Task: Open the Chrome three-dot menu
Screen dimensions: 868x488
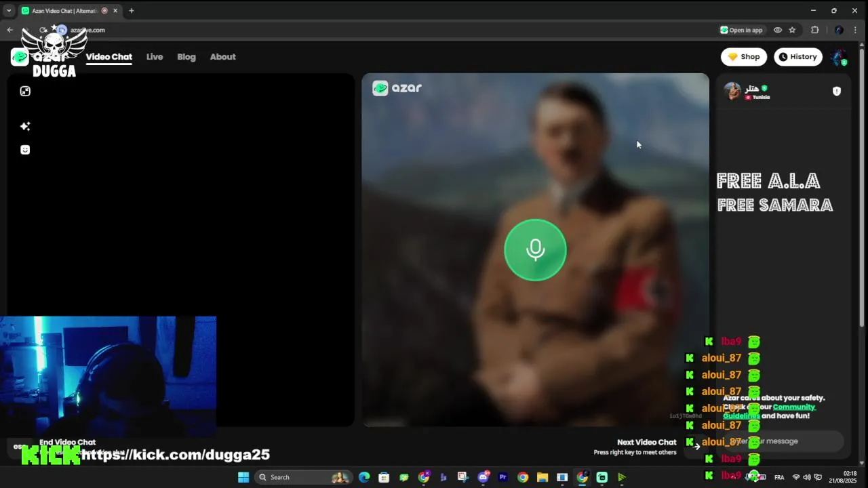Action: [x=856, y=30]
